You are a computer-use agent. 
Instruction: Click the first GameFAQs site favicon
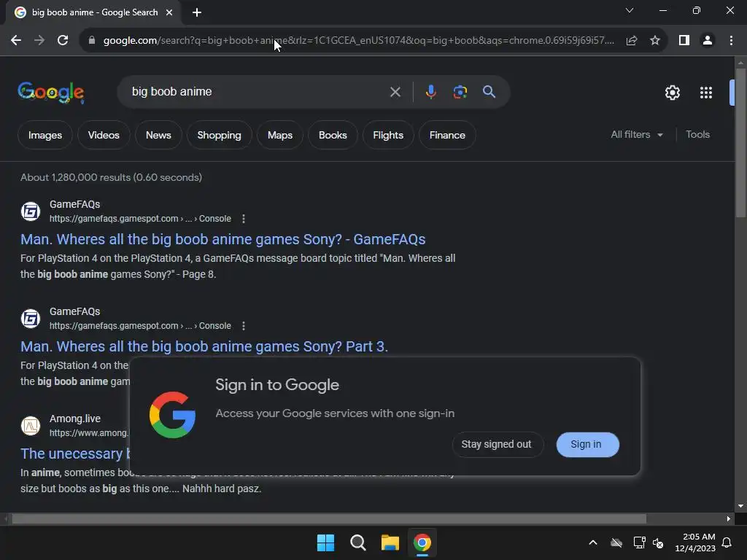coord(31,211)
